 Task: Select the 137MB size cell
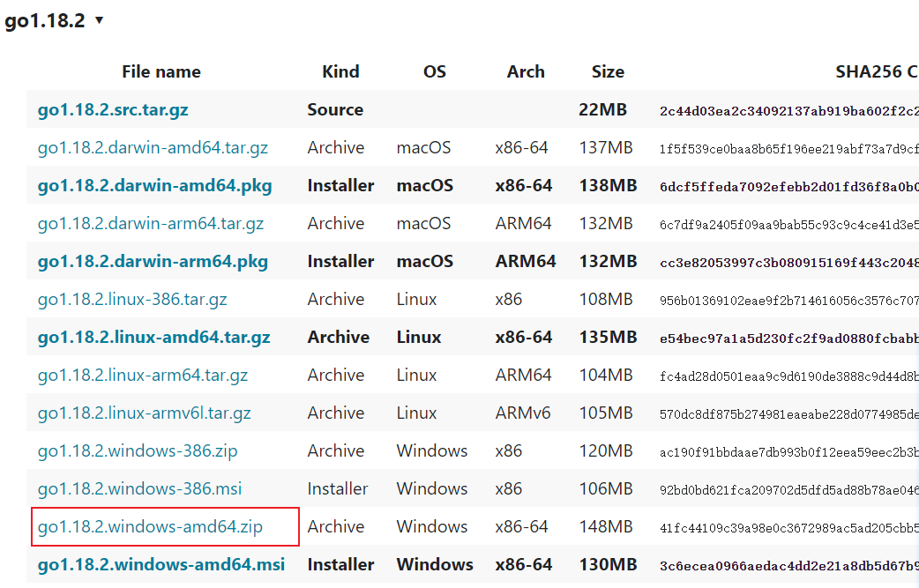(606, 147)
